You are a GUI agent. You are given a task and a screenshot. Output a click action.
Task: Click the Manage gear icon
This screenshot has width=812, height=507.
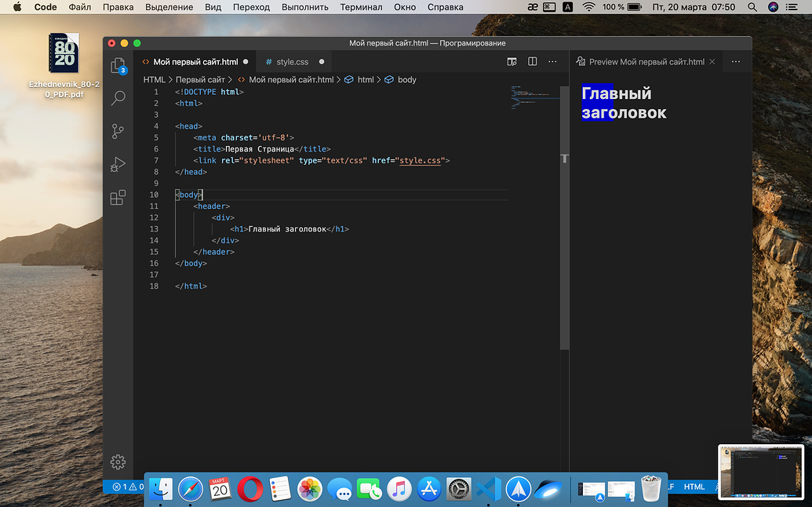pyautogui.click(x=118, y=461)
